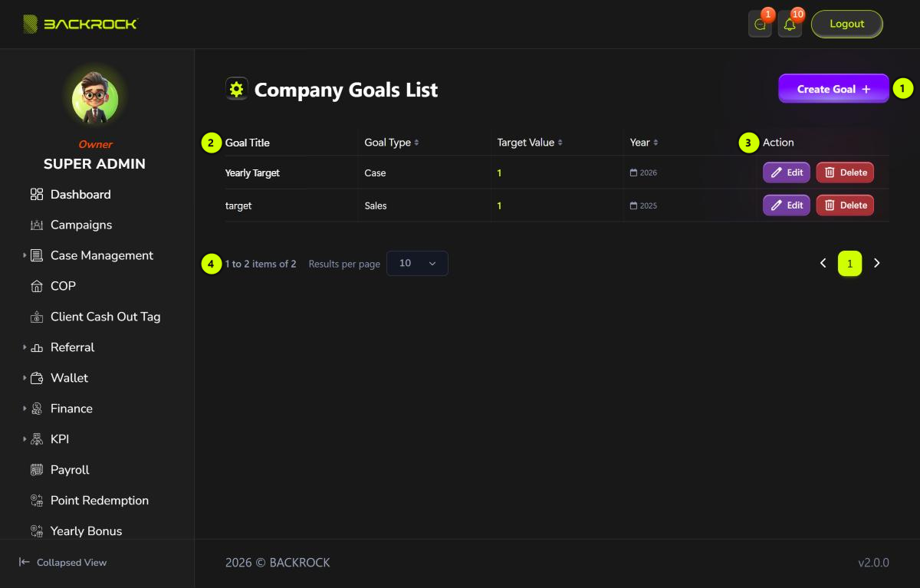Click the Sales goal type cell
Screen dimensions: 920x588
click(x=376, y=206)
